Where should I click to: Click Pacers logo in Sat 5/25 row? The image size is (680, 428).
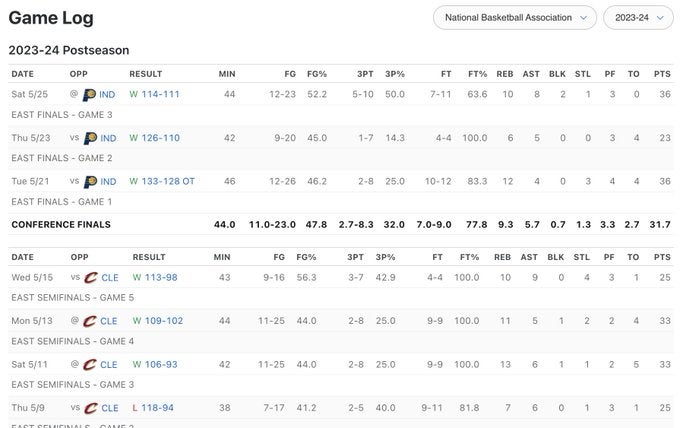coord(89,94)
